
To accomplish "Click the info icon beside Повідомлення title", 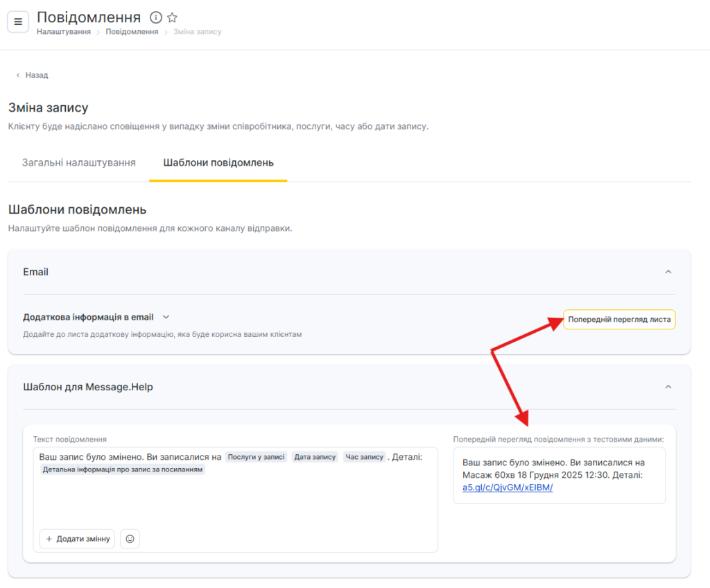I will [156, 17].
